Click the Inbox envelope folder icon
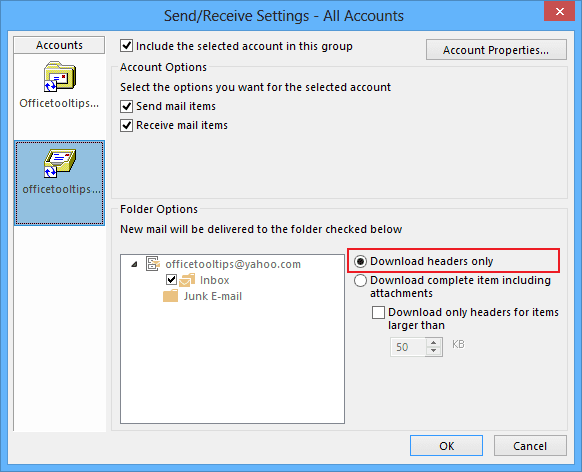 pos(187,280)
